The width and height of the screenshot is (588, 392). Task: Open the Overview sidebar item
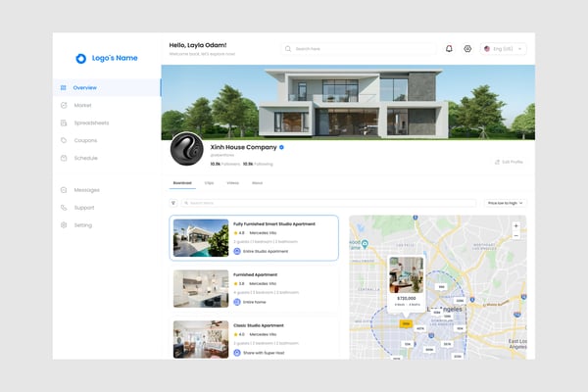107,87
